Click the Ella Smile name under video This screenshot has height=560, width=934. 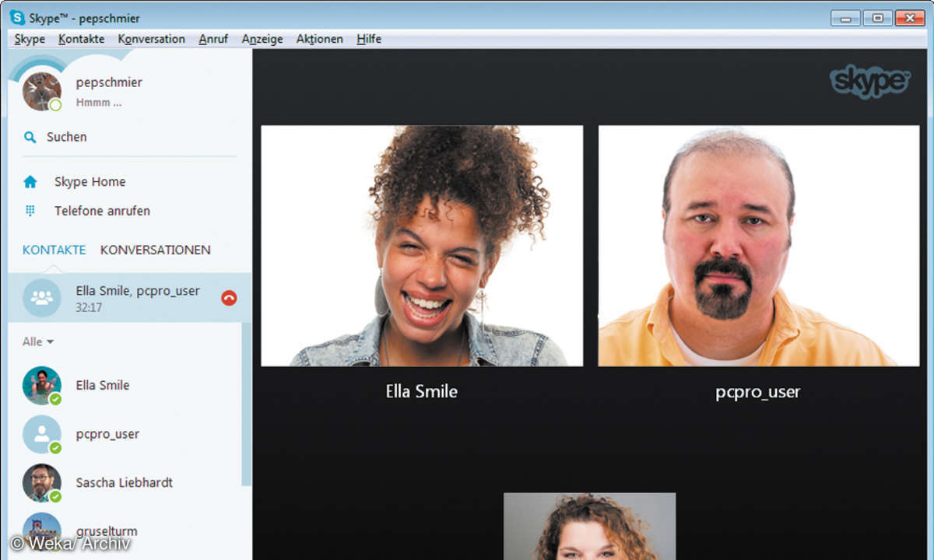click(422, 392)
